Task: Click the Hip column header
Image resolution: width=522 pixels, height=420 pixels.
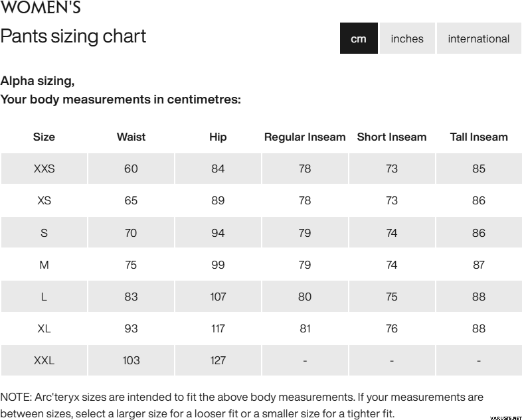Action: [x=218, y=137]
